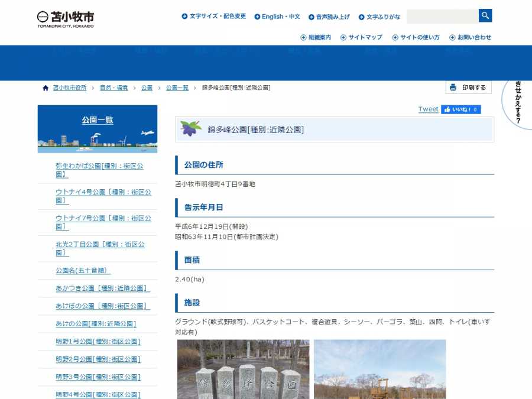The height and width of the screenshot is (399, 532).
Task: Open 公園名(五十音順) sidebar link
Action: (83, 270)
